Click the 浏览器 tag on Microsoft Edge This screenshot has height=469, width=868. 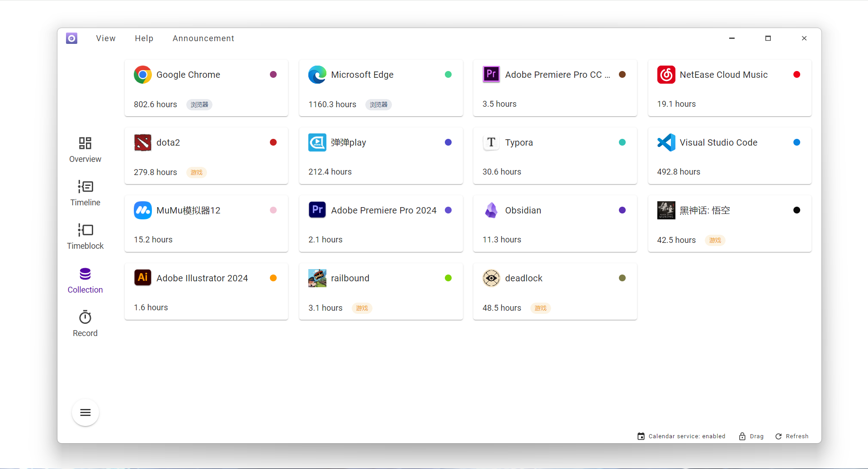(378, 104)
